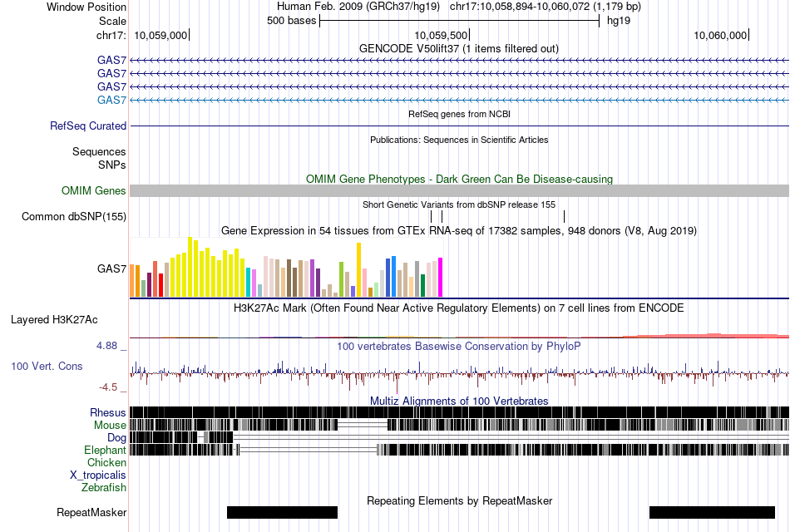Viewport: 790px width, 532px height.
Task: Click the OMIM Genes label
Action: 94,191
